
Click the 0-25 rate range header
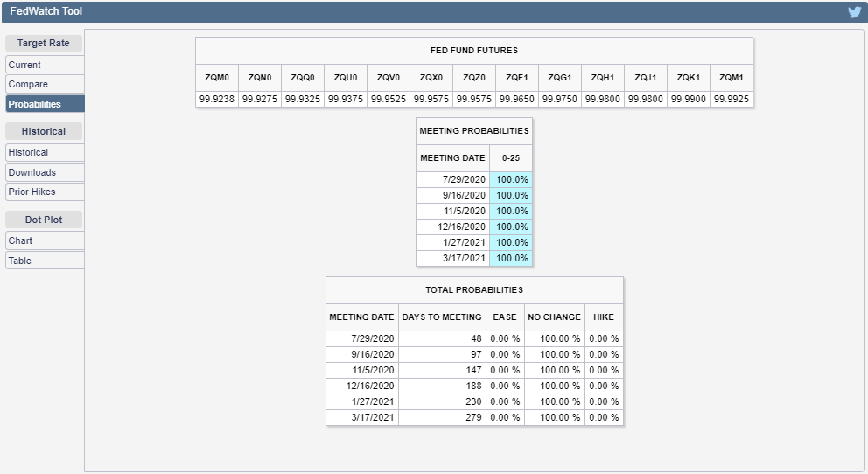click(x=511, y=158)
